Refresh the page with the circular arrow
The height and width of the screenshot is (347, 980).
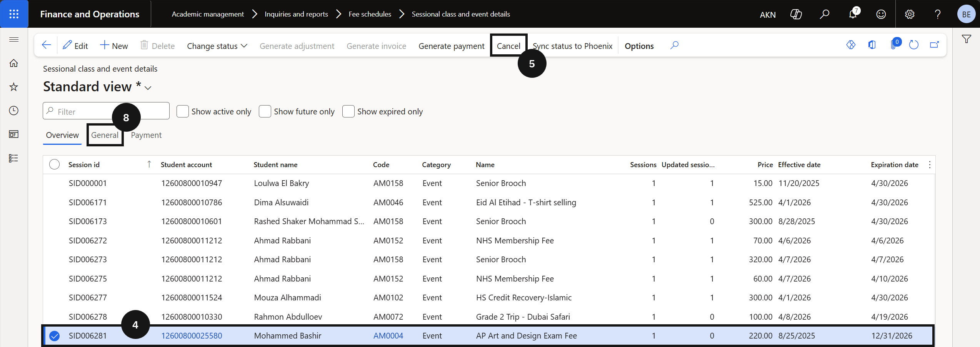pos(914,45)
